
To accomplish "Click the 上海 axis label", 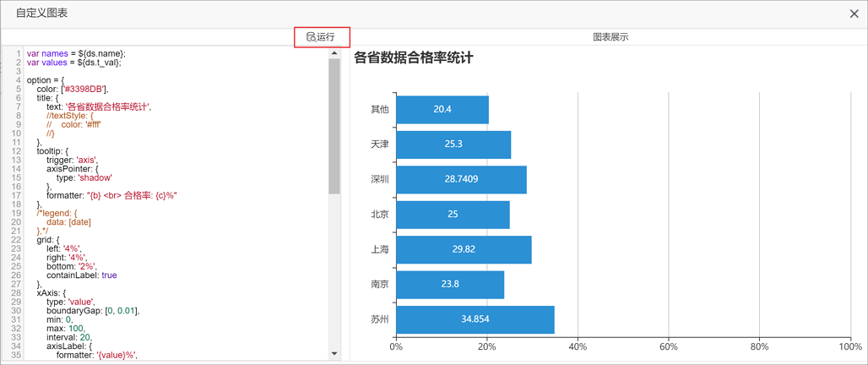I will [380, 249].
